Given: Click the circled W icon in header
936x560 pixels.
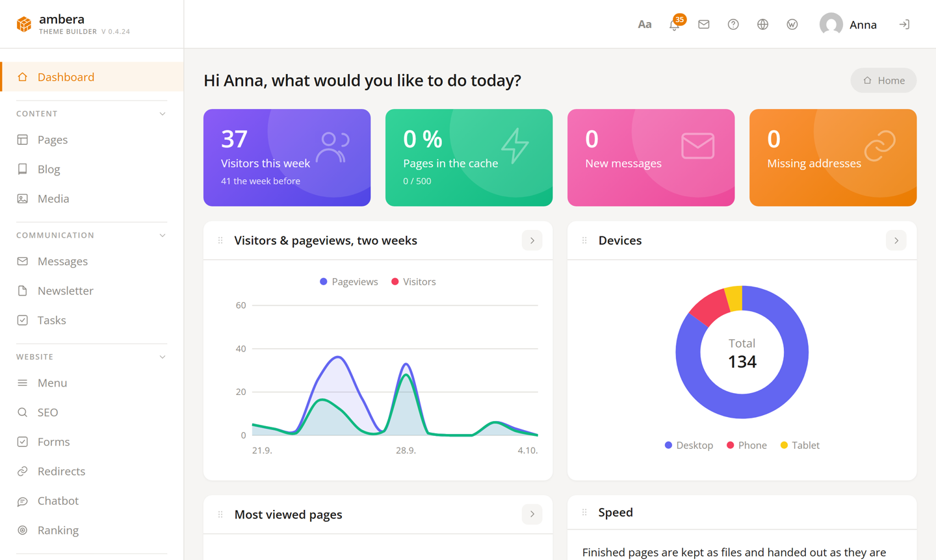Looking at the screenshot, I should pos(792,25).
